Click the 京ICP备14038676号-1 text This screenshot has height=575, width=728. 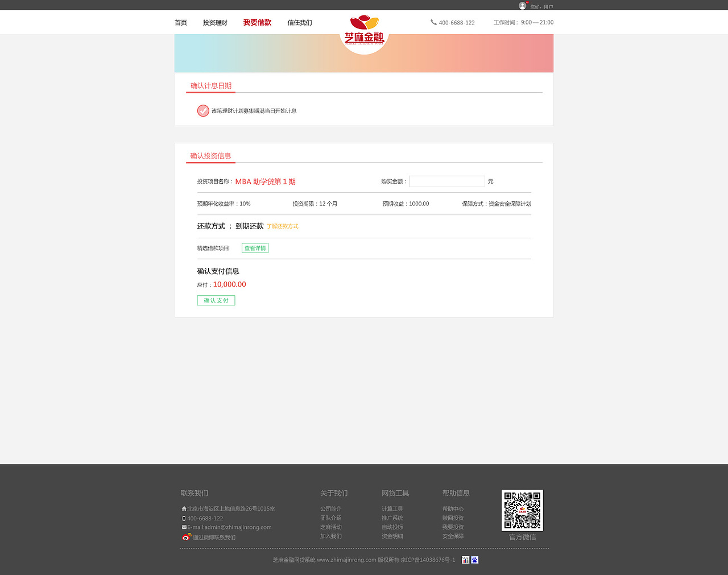pyautogui.click(x=428, y=560)
